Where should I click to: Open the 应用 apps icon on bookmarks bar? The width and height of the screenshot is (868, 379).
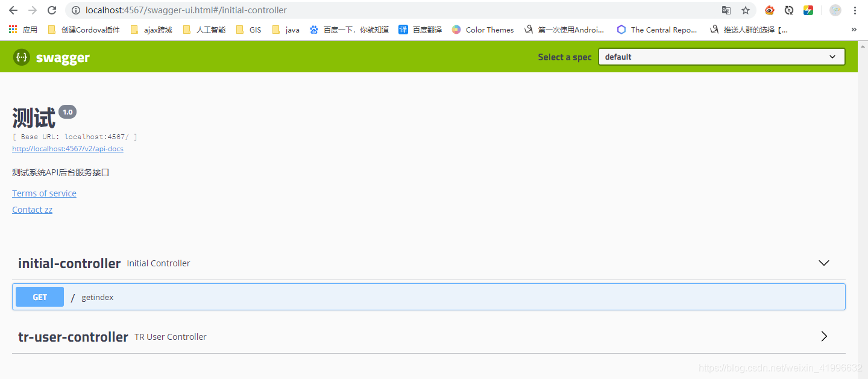coord(13,29)
